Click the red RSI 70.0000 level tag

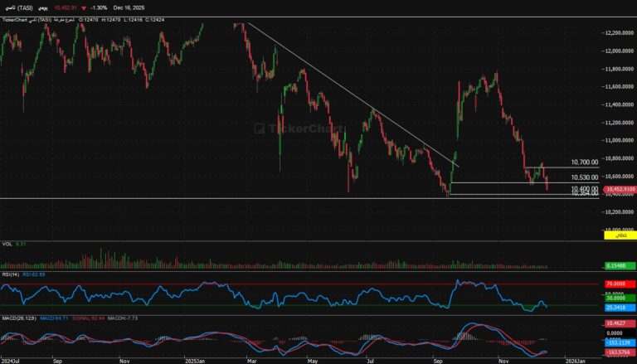pos(614,284)
